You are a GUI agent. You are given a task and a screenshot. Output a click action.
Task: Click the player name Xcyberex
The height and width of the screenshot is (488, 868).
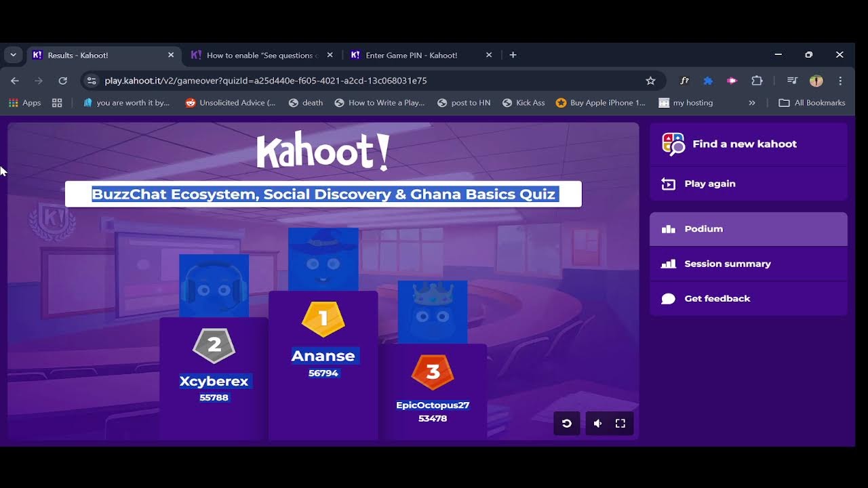pos(214,381)
